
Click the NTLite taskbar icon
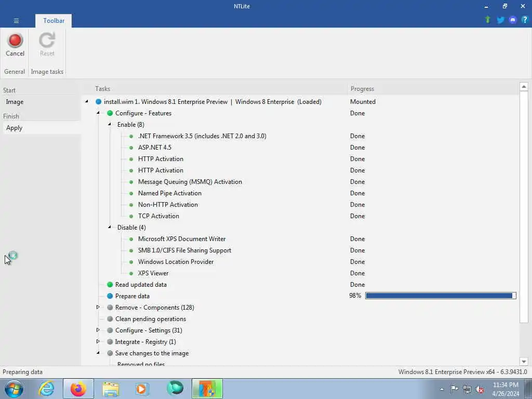coord(207,389)
